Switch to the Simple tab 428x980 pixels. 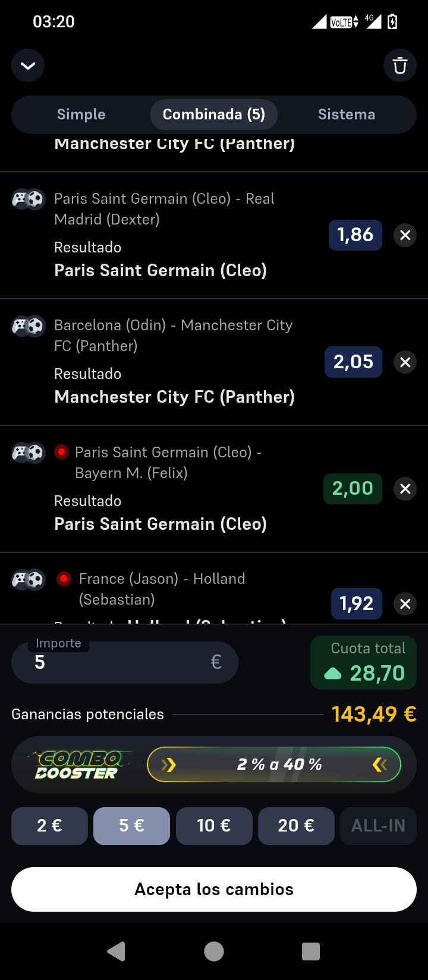tap(81, 115)
